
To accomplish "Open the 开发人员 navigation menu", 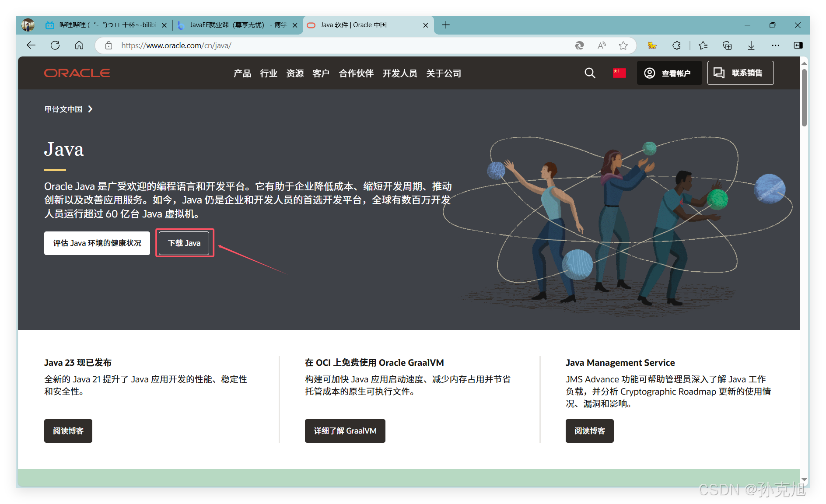I will pyautogui.click(x=400, y=73).
